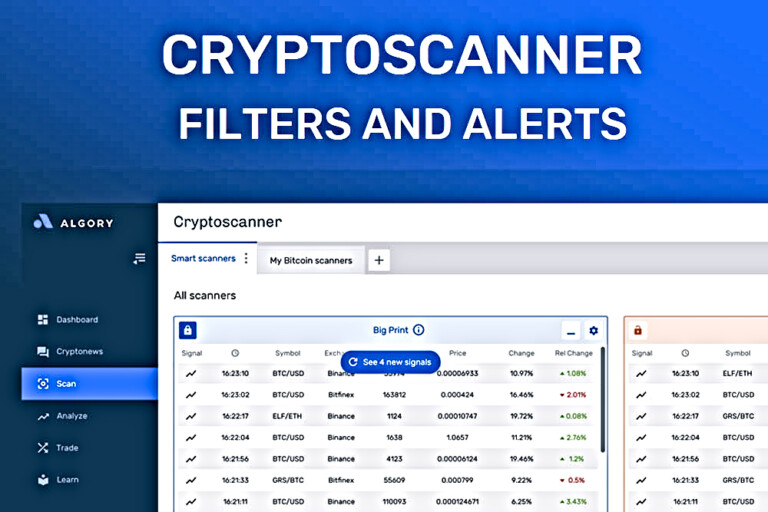Toggle the blue lock on Big Print scanner
The height and width of the screenshot is (512, 768).
pos(188,330)
